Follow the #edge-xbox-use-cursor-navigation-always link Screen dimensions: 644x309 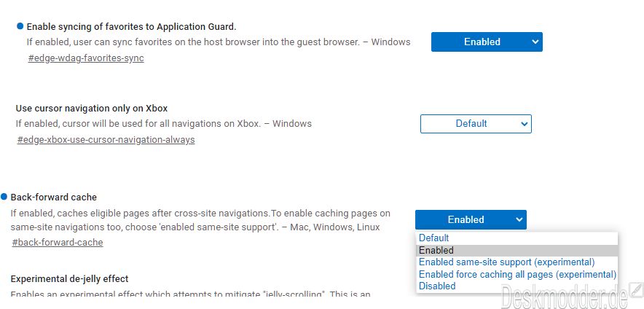coord(106,139)
